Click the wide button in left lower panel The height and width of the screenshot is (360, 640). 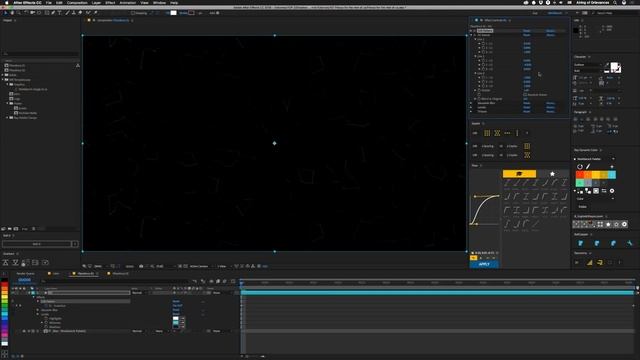click(x=37, y=244)
